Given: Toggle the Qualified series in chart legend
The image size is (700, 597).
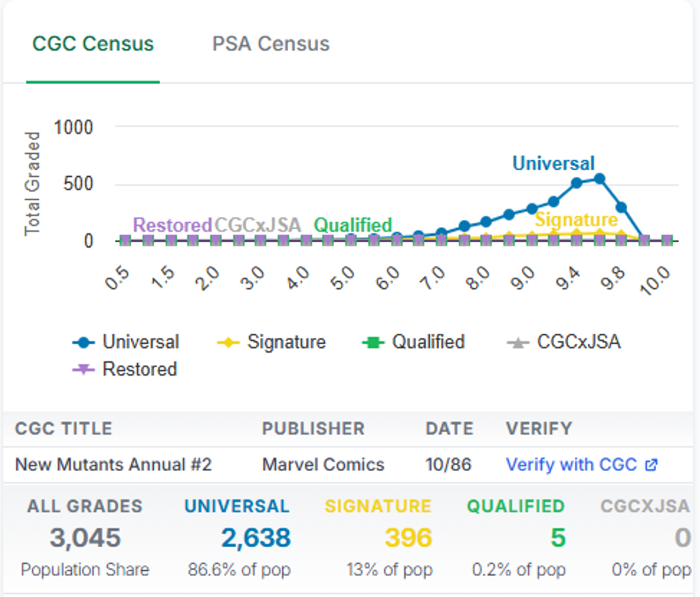Looking at the screenshot, I should [x=413, y=342].
